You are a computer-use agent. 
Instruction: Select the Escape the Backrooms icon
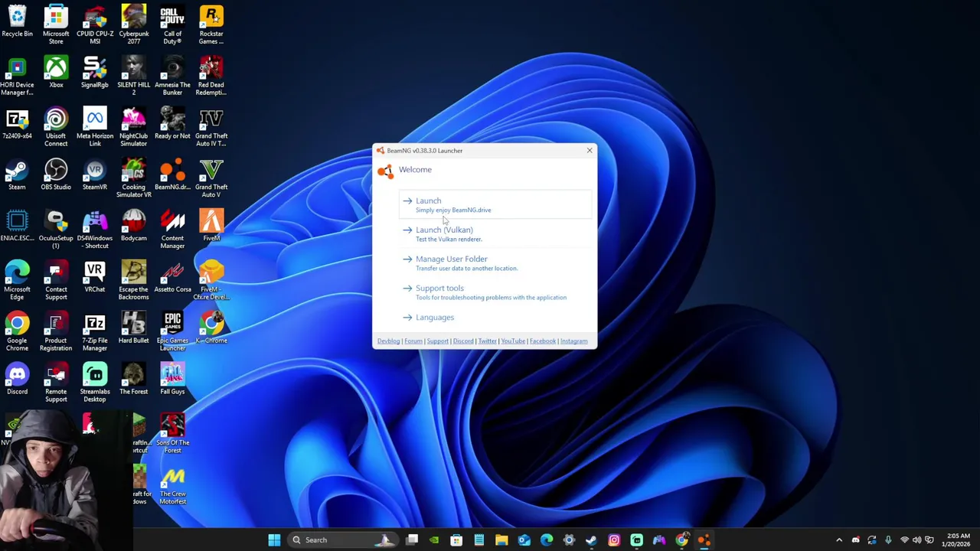click(134, 281)
